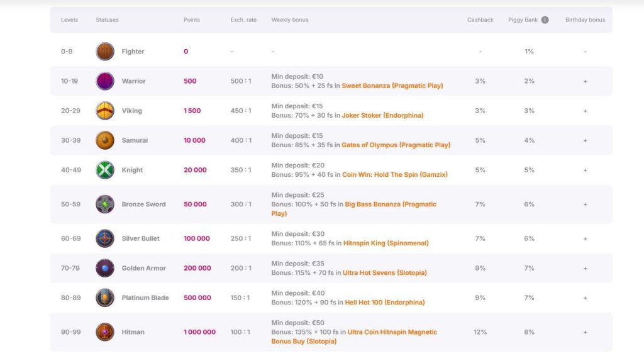Click the Exch. rate column header
The image size is (644, 363).
click(x=243, y=20)
